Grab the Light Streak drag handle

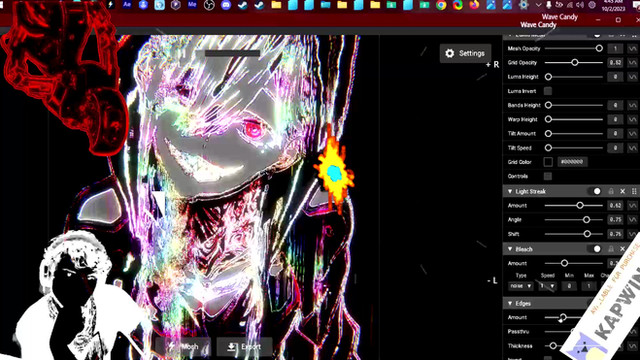coord(634,191)
